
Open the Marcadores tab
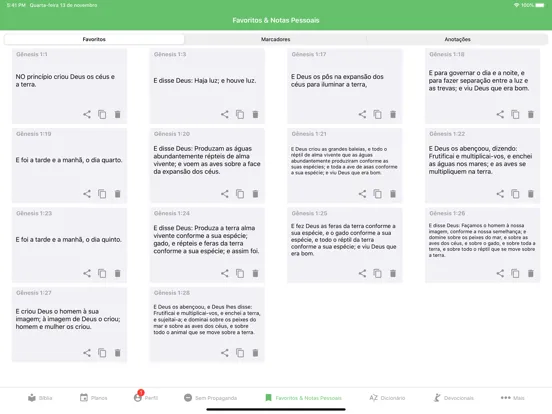276,39
